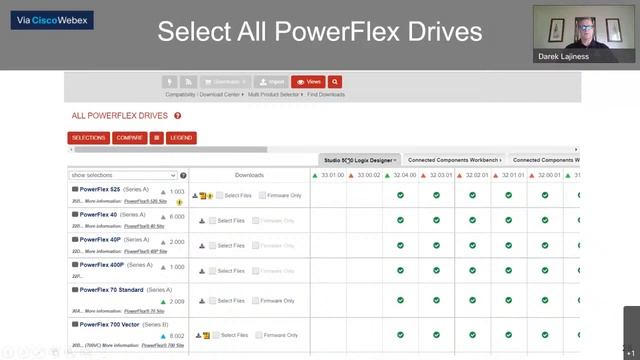Click the 33.00.02 version column header
The width and height of the screenshot is (640, 360).
pos(364,175)
